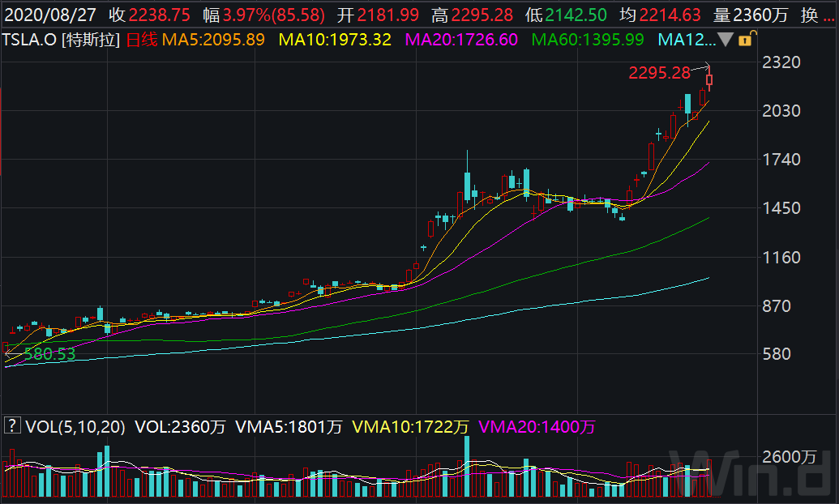Open the VOL(5,10,20) indicator settings label

point(75,426)
